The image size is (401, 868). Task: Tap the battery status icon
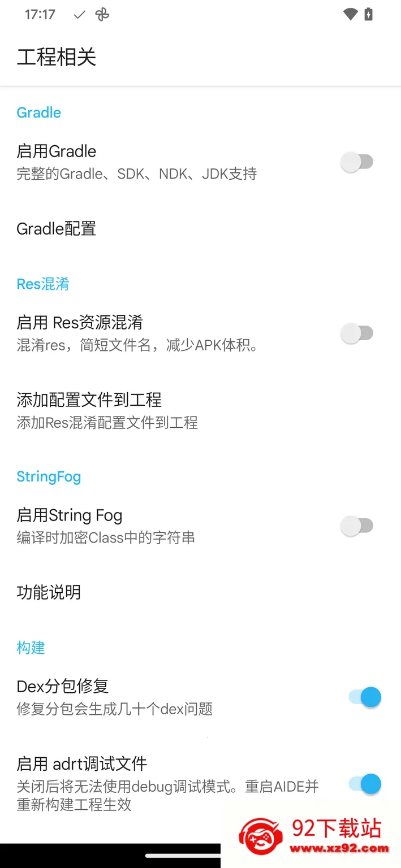click(x=369, y=15)
